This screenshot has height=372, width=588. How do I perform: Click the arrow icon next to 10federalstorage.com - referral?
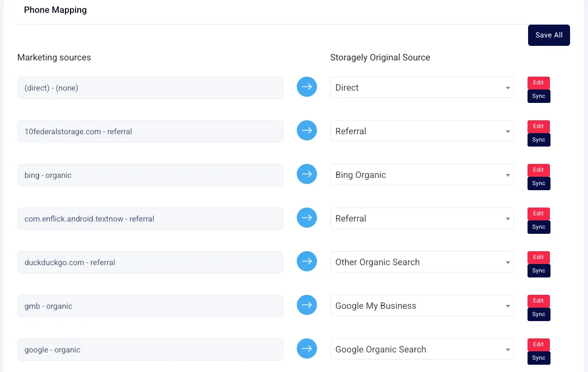[x=307, y=130]
